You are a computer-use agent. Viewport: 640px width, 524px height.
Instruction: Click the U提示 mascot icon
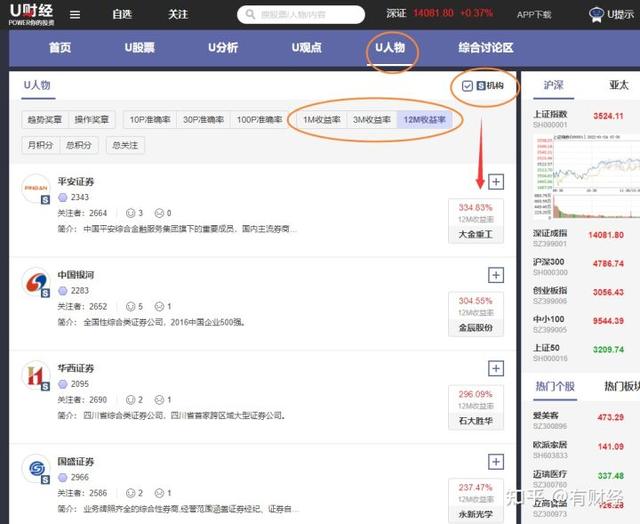tap(596, 15)
